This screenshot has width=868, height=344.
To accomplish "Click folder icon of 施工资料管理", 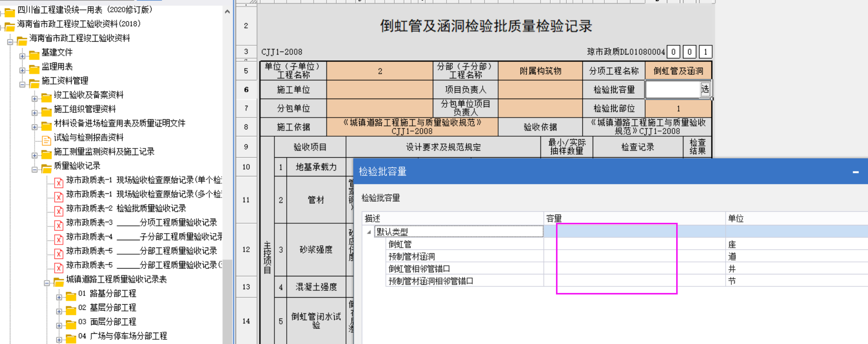I will tap(34, 84).
